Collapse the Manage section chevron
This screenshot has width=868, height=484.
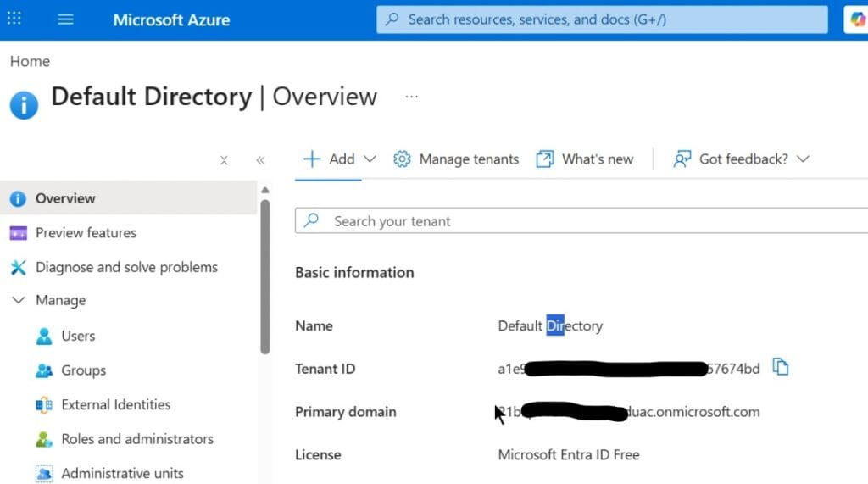pos(19,300)
